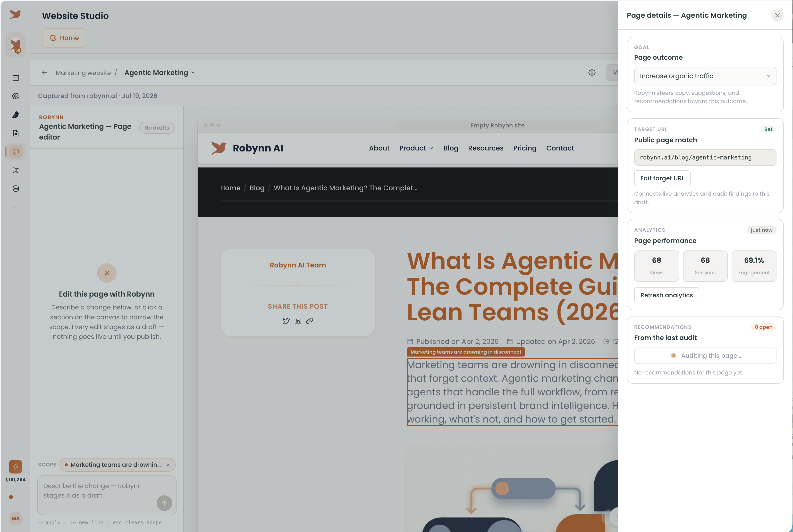Show more sidebar items via ellipsis
The image size is (793, 532).
(16, 207)
